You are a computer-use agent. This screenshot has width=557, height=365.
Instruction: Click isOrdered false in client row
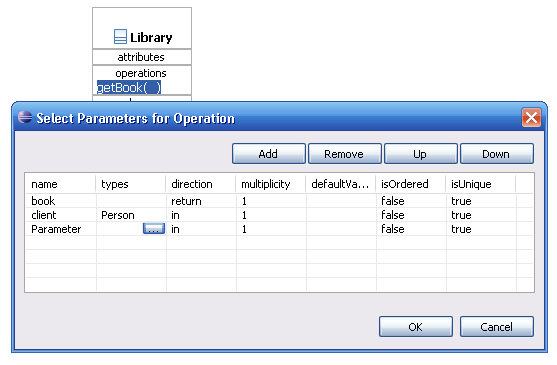[393, 215]
